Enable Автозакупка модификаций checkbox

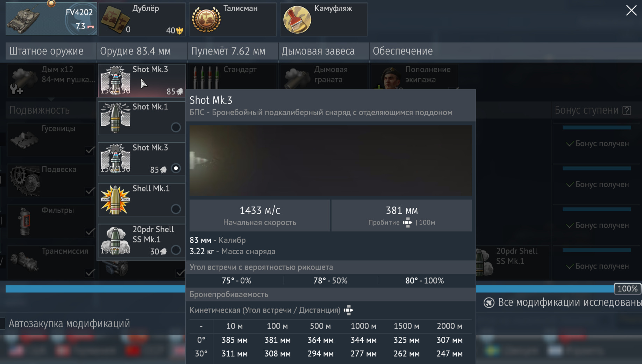pyautogui.click(x=2, y=323)
